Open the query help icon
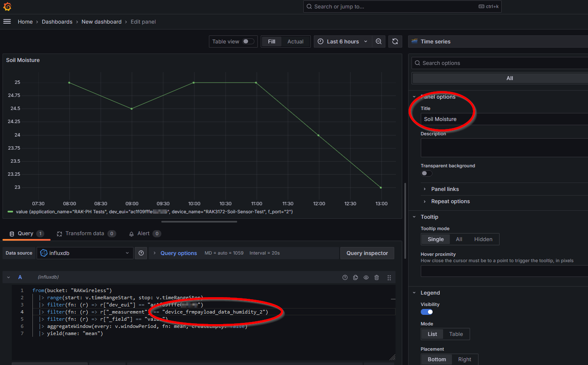The height and width of the screenshot is (365, 588). coord(345,277)
